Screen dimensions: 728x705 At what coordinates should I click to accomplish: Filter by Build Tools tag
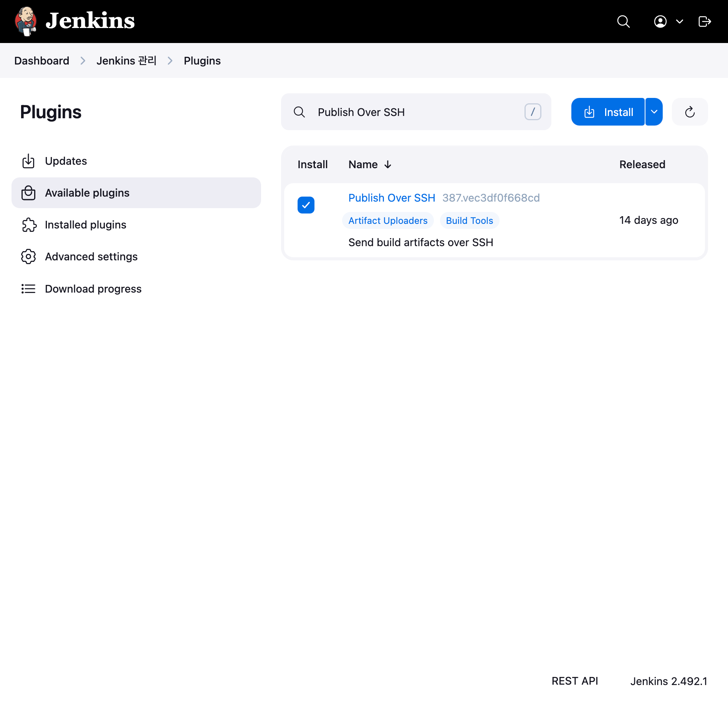point(469,220)
